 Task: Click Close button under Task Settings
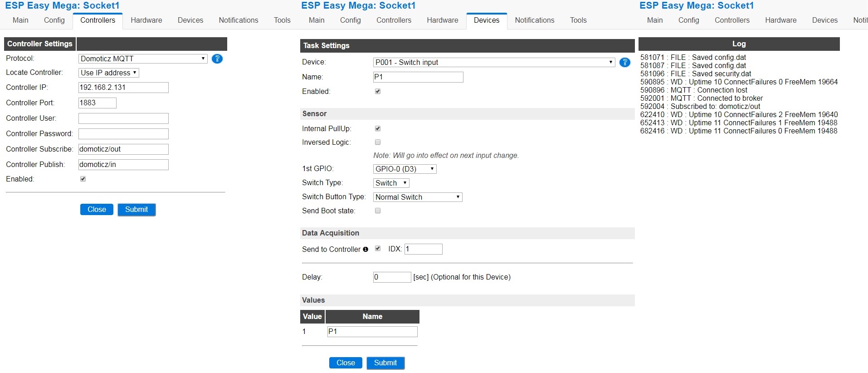click(346, 363)
